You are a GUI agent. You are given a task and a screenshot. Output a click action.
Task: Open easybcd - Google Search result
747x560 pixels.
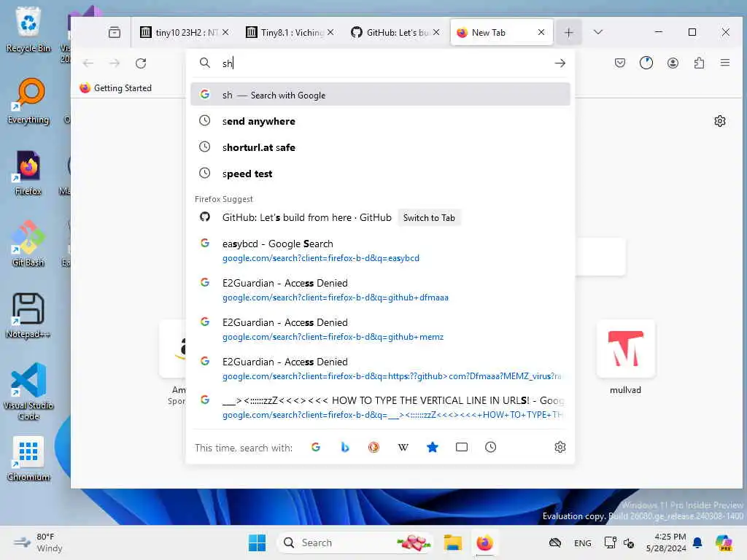pos(380,251)
